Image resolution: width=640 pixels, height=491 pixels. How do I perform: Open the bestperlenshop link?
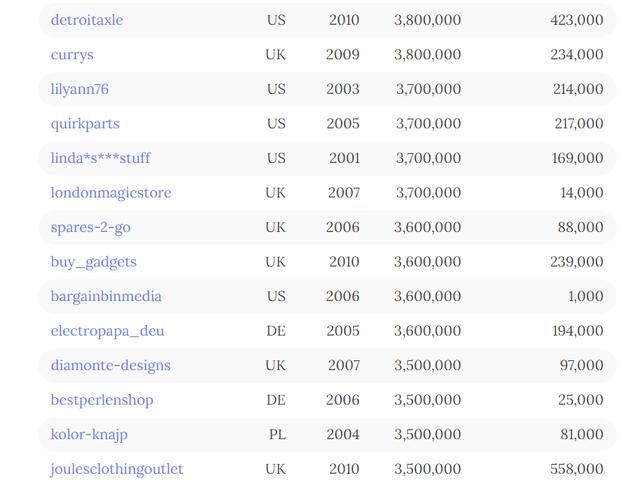pos(102,400)
